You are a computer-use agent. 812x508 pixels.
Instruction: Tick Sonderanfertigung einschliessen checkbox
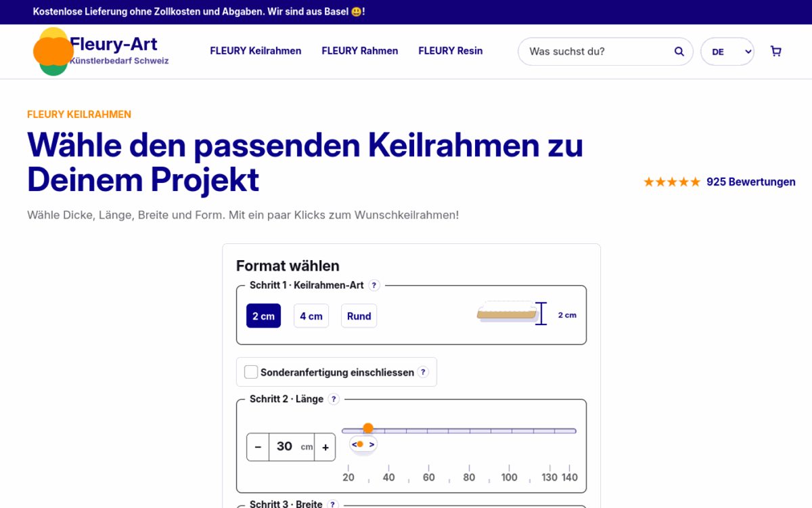[251, 372]
